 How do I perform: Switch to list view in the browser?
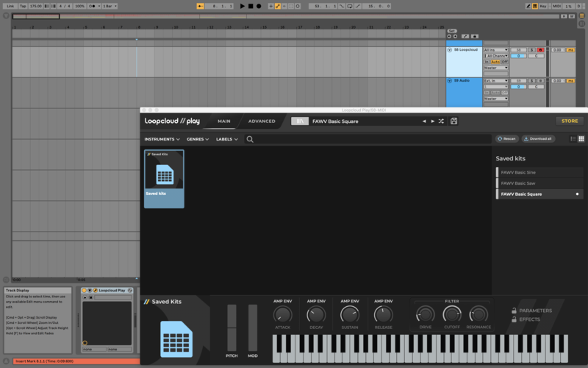tap(573, 138)
